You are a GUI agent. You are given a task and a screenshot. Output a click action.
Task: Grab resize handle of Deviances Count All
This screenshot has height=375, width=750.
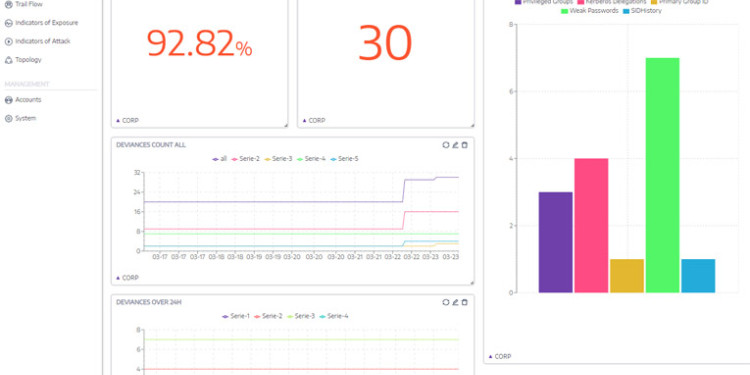(x=472, y=283)
